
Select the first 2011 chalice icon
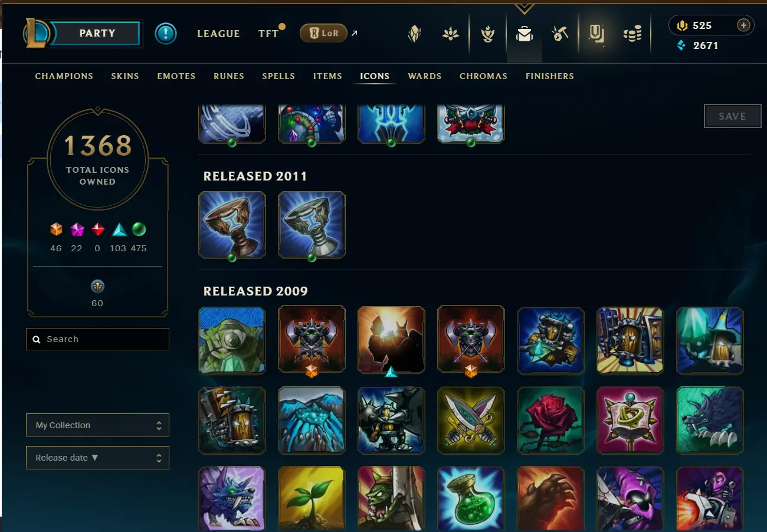pos(232,225)
